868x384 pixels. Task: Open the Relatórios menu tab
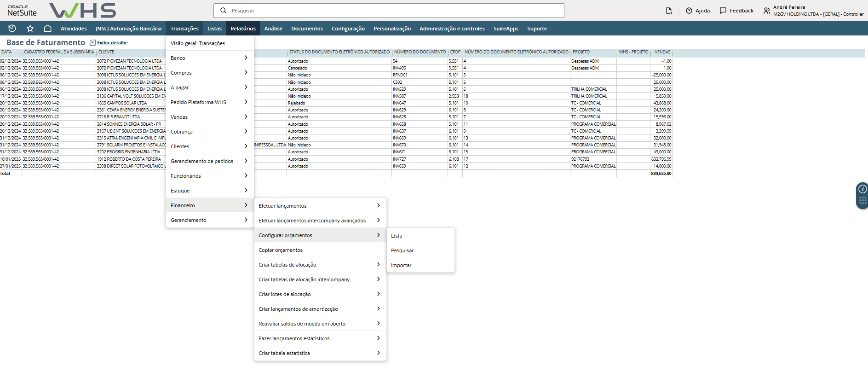click(x=243, y=29)
